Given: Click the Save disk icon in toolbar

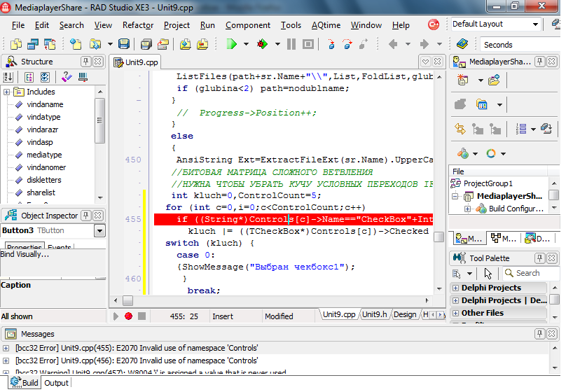Looking at the screenshot, I should [x=124, y=44].
